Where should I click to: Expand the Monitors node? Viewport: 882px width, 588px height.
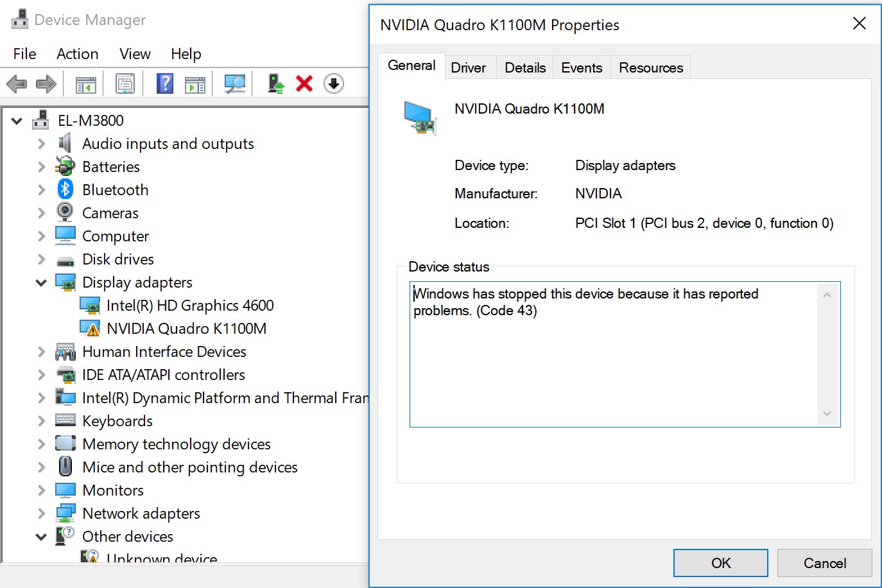pos(42,490)
